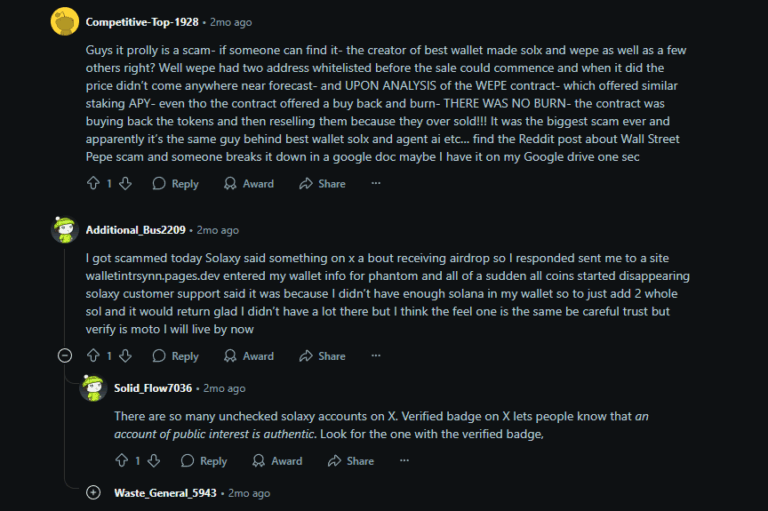The height and width of the screenshot is (511, 768).
Task: Expand the Waste_General_5943 collapsed comment
Action: click(x=93, y=493)
